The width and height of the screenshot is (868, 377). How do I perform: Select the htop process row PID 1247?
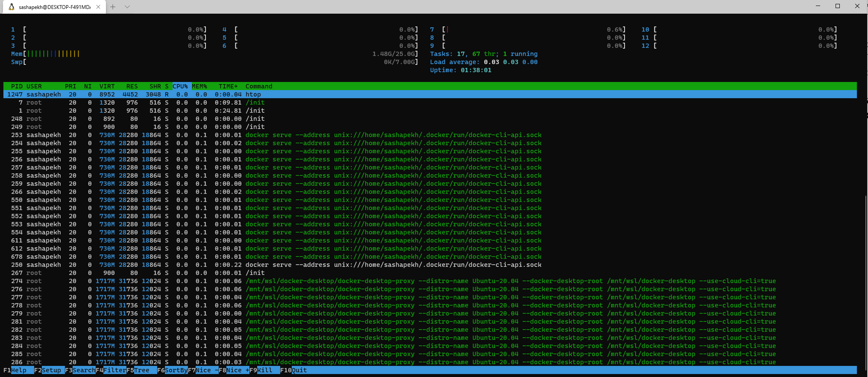[430, 94]
